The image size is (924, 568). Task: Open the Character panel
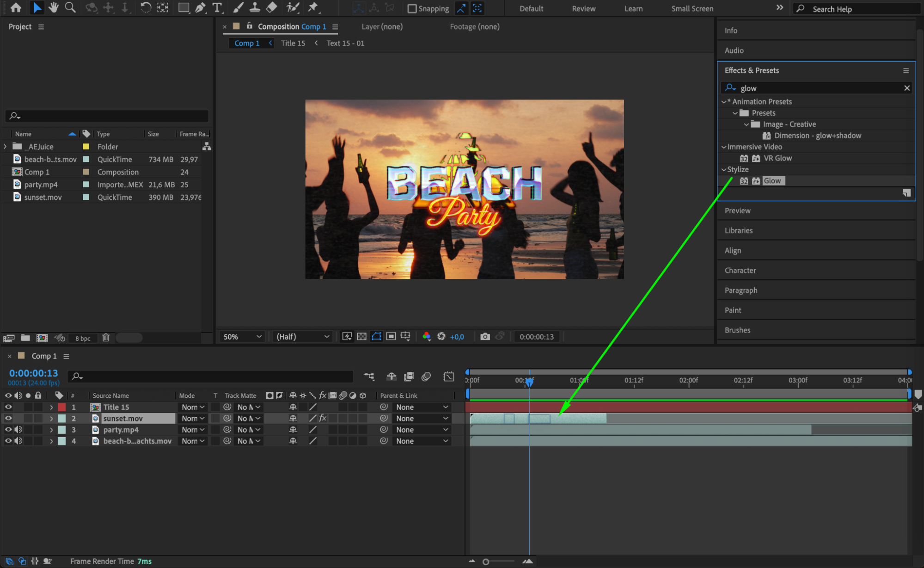point(740,270)
